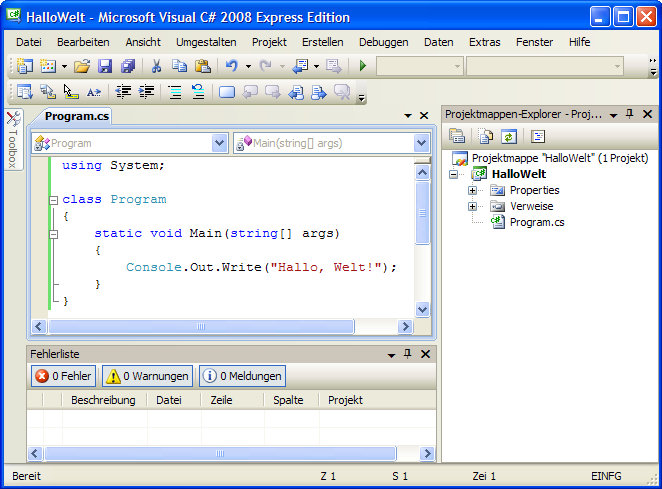Expand the Verweise node in explorer
Image resolution: width=662 pixels, height=489 pixels.
click(472, 206)
